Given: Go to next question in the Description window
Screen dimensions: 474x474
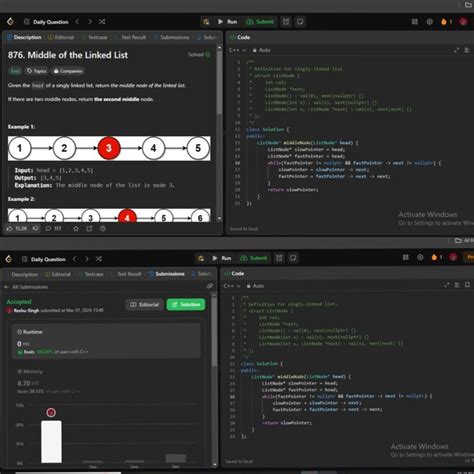Looking at the screenshot, I should click(90, 22).
